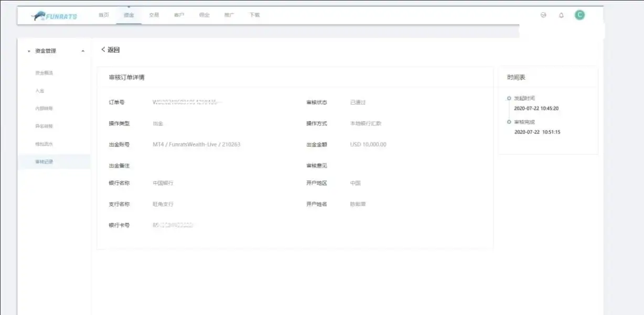Image resolution: width=644 pixels, height=315 pixels.
Task: Go to the 交易 top navigation tab
Action: [154, 15]
